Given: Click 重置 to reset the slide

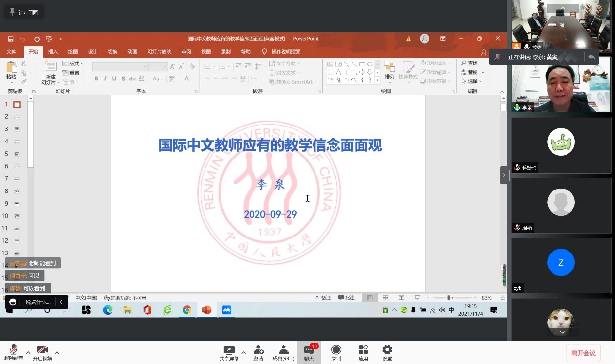Looking at the screenshot, I should pos(71,73).
